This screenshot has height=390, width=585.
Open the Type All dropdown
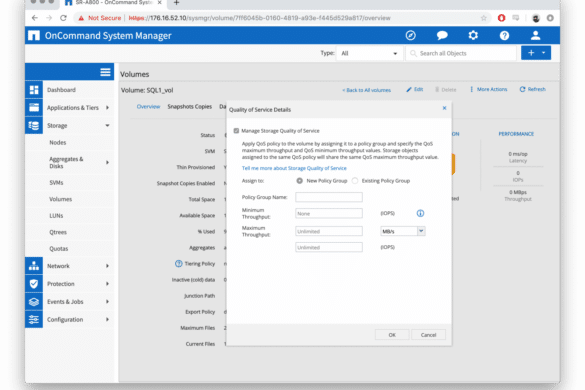click(369, 53)
